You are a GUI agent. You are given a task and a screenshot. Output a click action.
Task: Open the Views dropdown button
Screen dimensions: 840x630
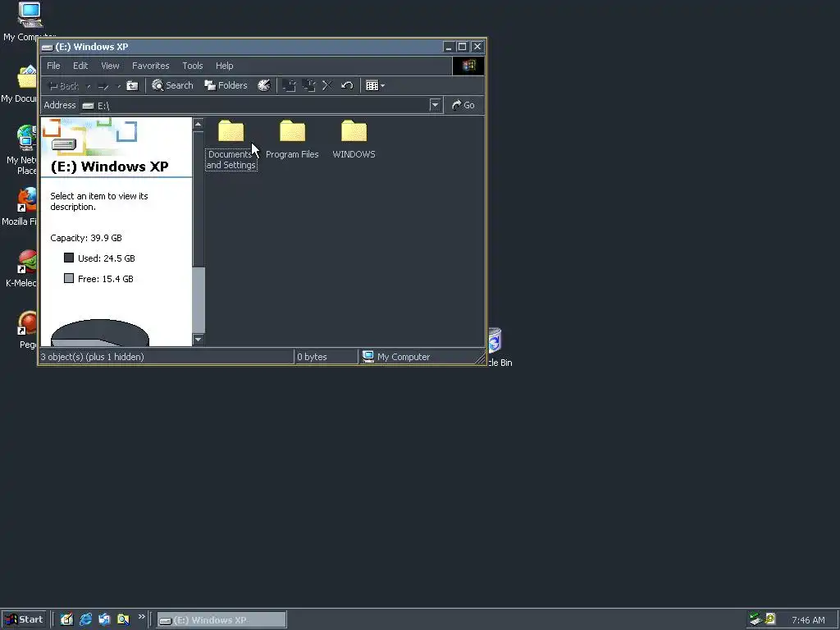pos(375,85)
